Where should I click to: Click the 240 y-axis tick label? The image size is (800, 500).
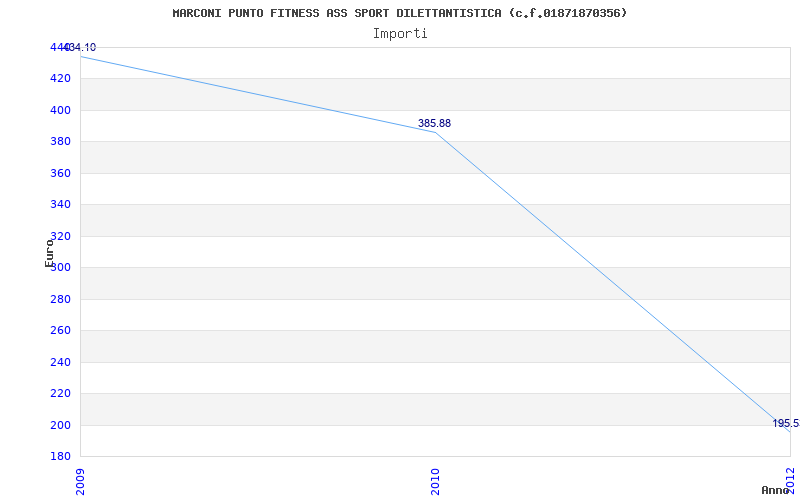pyautogui.click(x=60, y=362)
